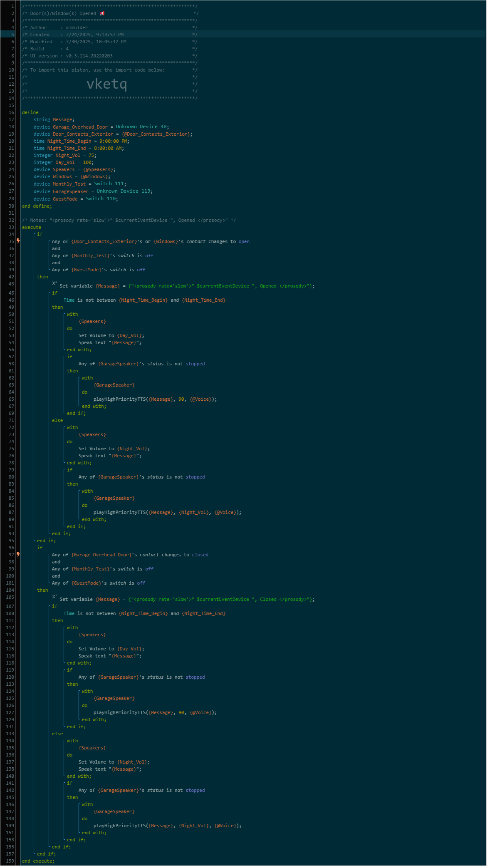Click the Monthly_Test switch is off condition on line 37
490x868 pixels.
pos(102,255)
